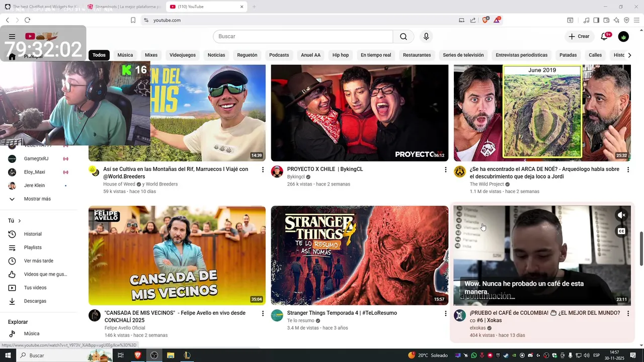Open the Windows Start menu
Screen dimensions: 644x362
click(x=8, y=355)
